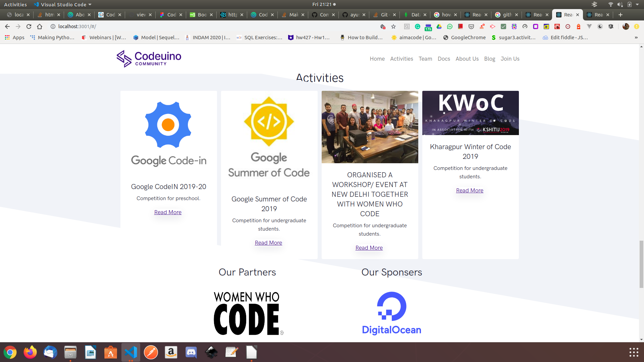
Task: Click the volume indicator in top bar
Action: click(620, 4)
